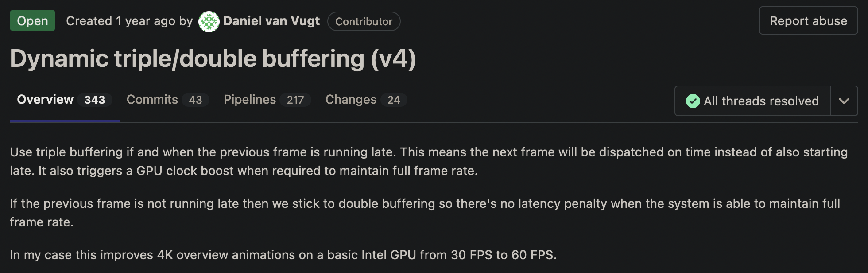The width and height of the screenshot is (868, 273).
Task: Click the 217 pipelines count badge
Action: click(295, 100)
